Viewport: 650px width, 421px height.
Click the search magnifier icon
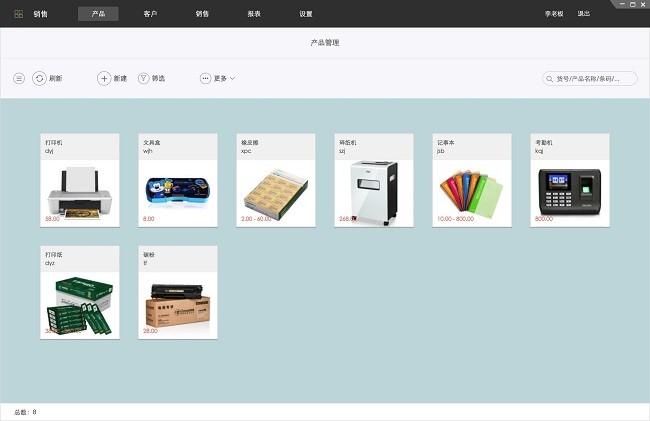point(550,78)
